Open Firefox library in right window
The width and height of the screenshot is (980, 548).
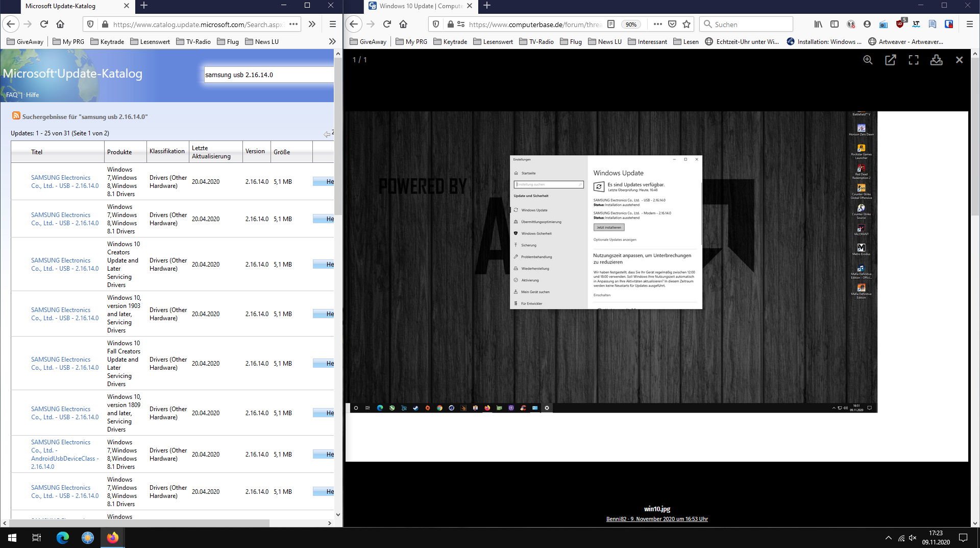click(x=818, y=24)
